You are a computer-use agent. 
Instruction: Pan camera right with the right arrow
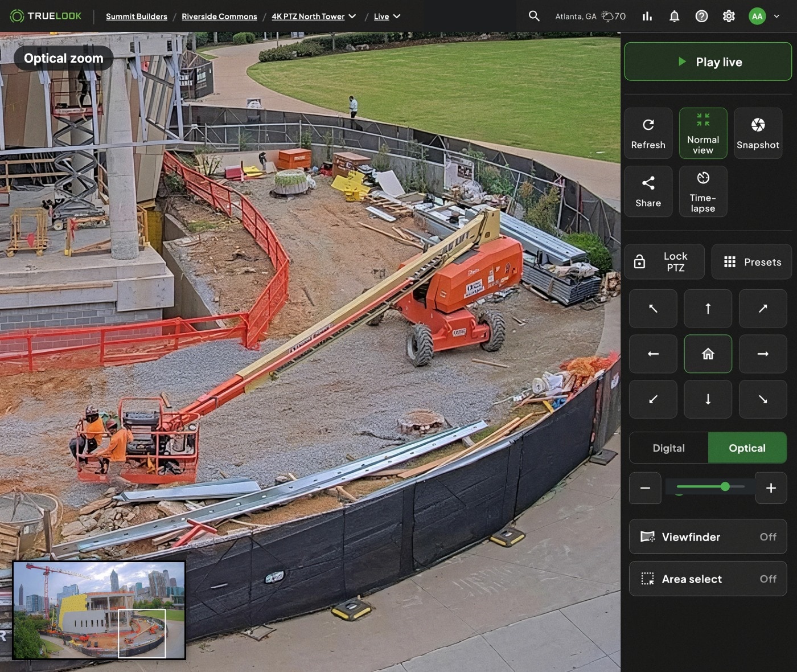[x=763, y=354]
